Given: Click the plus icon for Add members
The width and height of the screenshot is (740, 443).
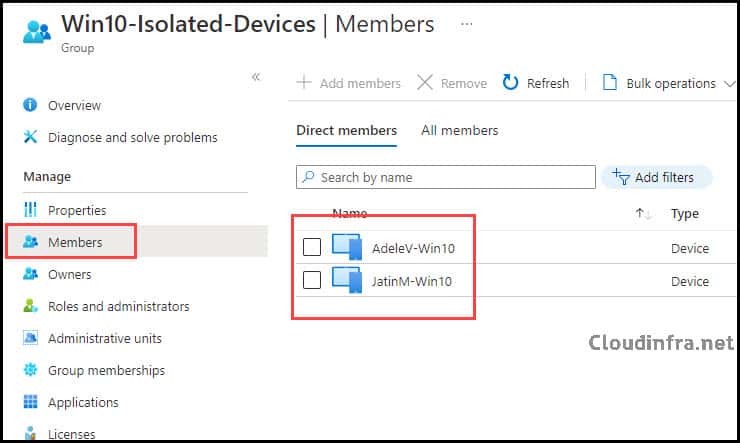Looking at the screenshot, I should click(x=304, y=83).
